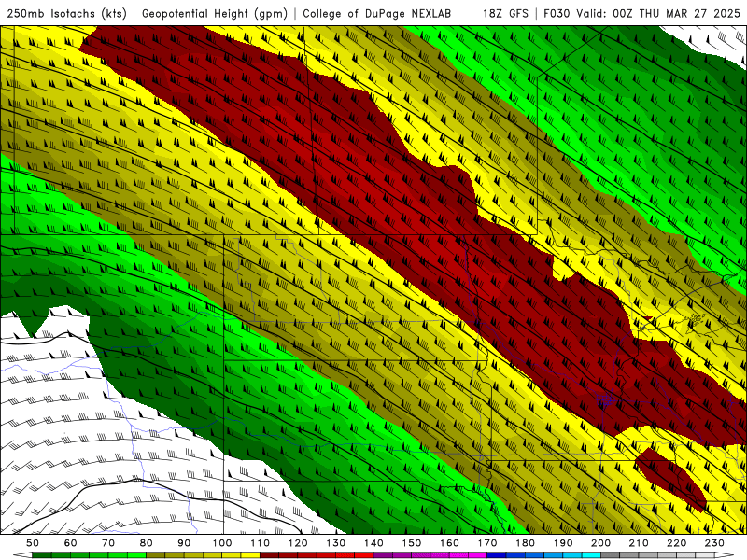Viewport: 747px width, 560px height.
Task: Click the 200 value on the color scale
Action: [600, 543]
